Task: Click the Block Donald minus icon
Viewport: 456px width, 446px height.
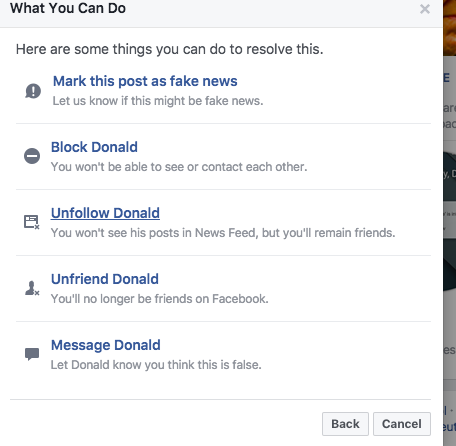Action: pyautogui.click(x=32, y=156)
